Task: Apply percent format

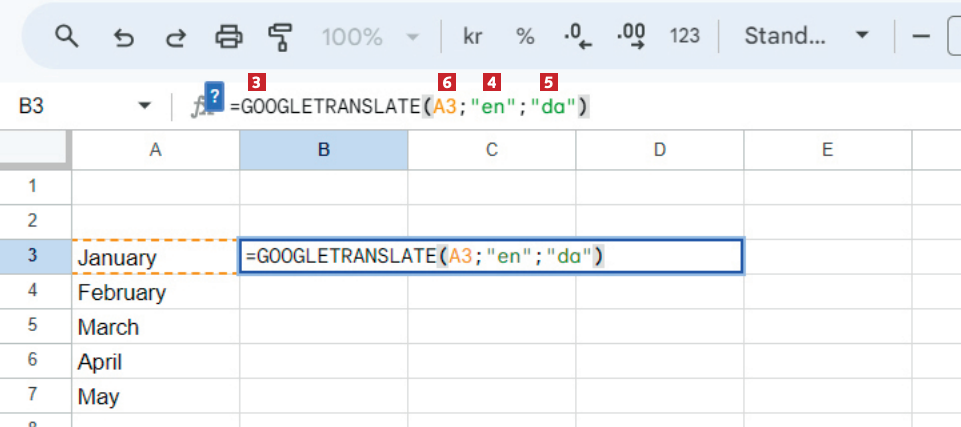Action: (525, 37)
